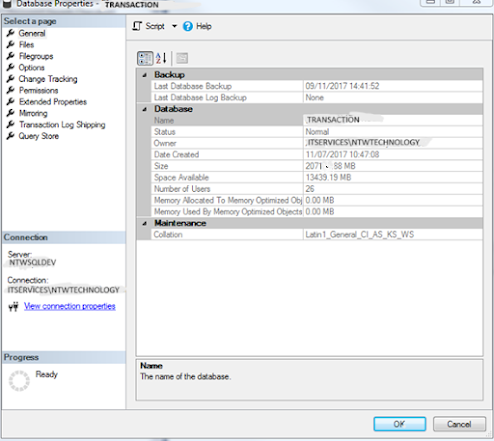Screen dimensions: 494x441
Task: Click the Script toolbar button
Action: (x=149, y=26)
